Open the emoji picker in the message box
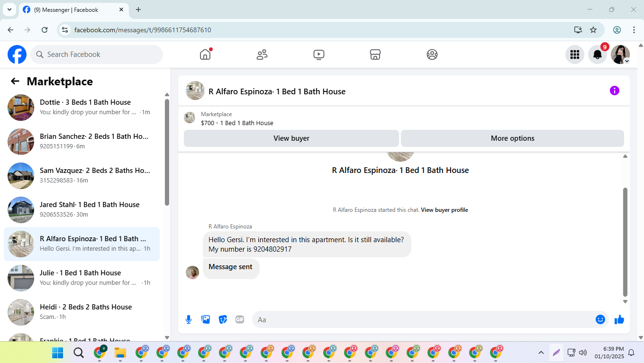Image resolution: width=644 pixels, height=363 pixels. pos(600,319)
